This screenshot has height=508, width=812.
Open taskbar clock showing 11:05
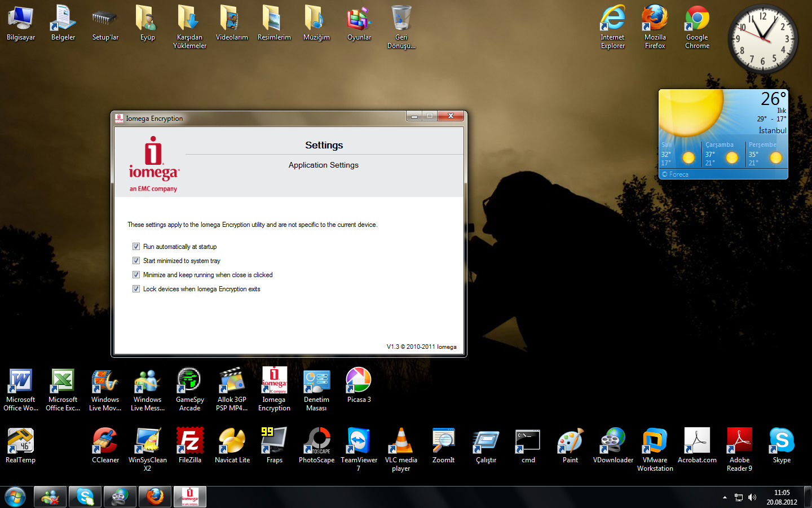pos(782,497)
